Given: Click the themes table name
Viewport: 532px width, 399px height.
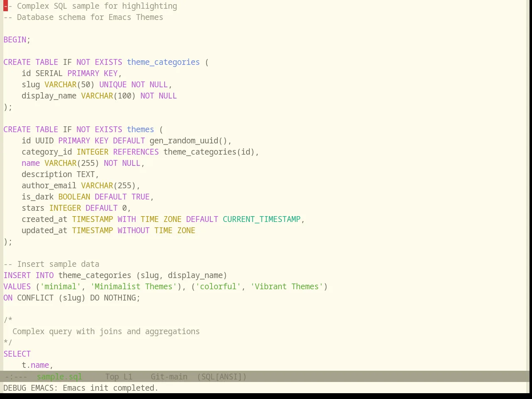Looking at the screenshot, I should (140, 129).
